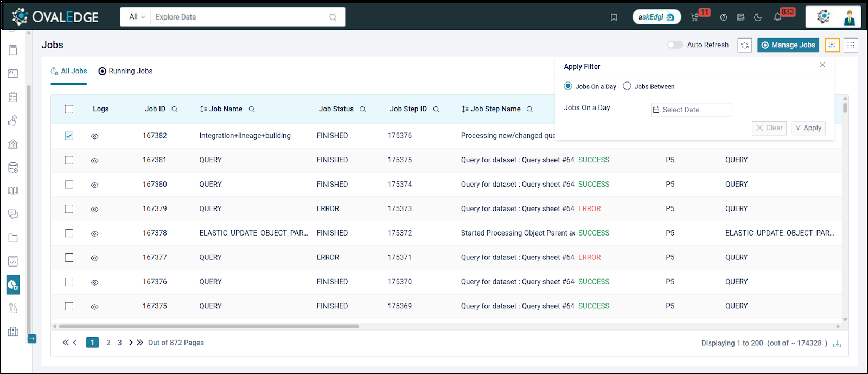Viewport: 868px width, 374px height.
Task: Click the bookmark icon in top bar
Action: (614, 17)
